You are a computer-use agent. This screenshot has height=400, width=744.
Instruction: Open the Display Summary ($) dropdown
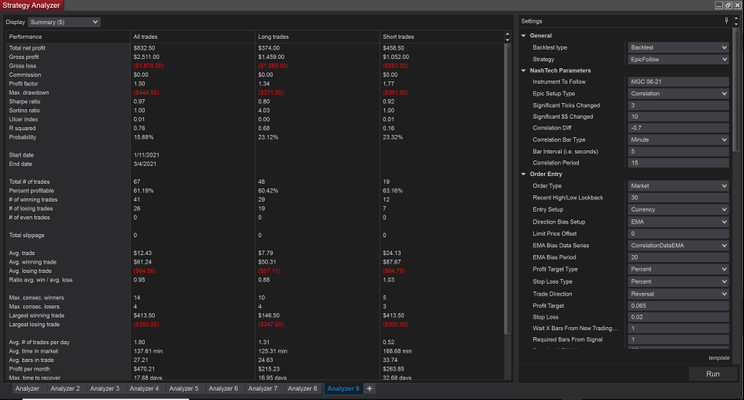click(x=66, y=21)
